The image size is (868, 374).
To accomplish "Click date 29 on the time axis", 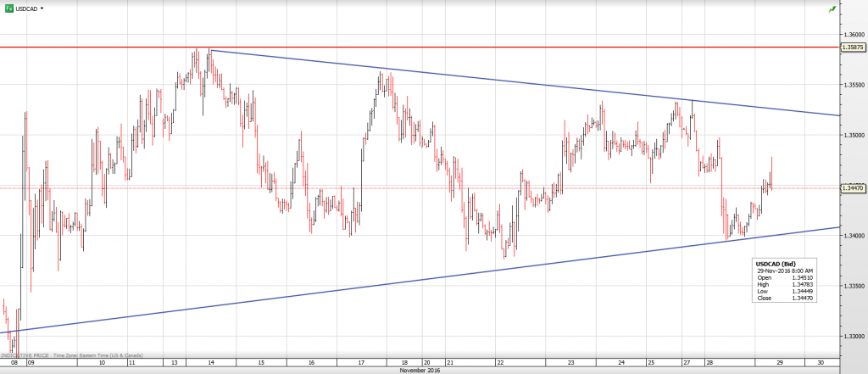I will point(778,362).
